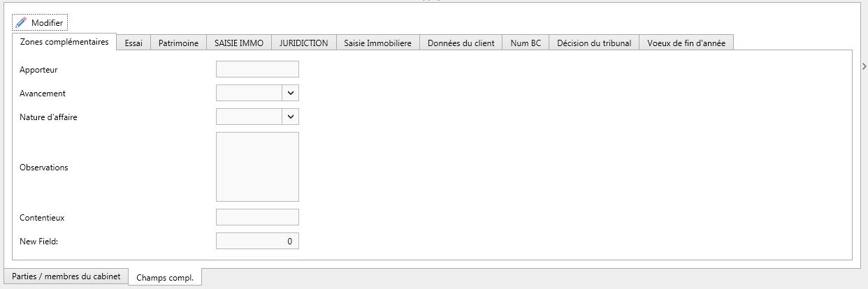Viewport: 868px width, 289px height.
Task: Select the Num BC tab
Action: 526,43
